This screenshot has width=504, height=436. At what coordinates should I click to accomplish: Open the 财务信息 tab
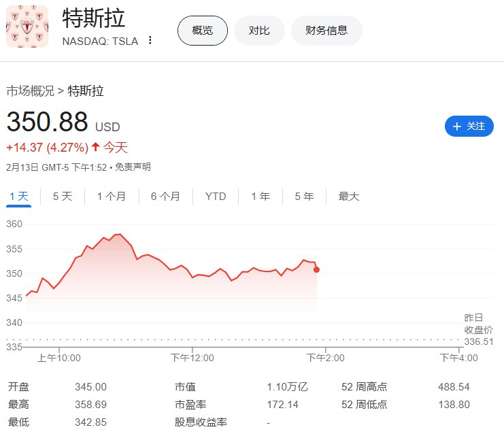[326, 31]
